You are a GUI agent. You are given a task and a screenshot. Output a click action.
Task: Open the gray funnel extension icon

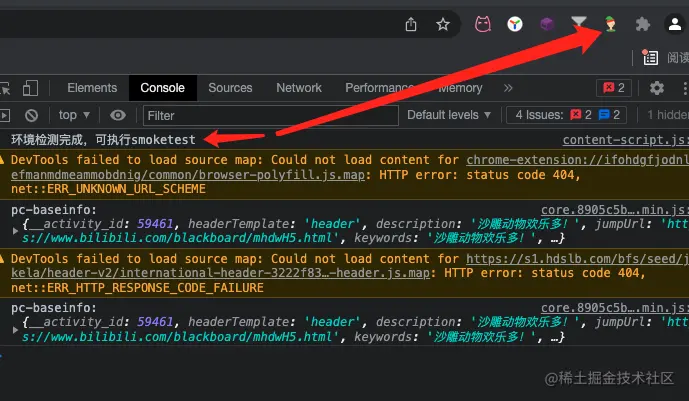[x=579, y=22]
